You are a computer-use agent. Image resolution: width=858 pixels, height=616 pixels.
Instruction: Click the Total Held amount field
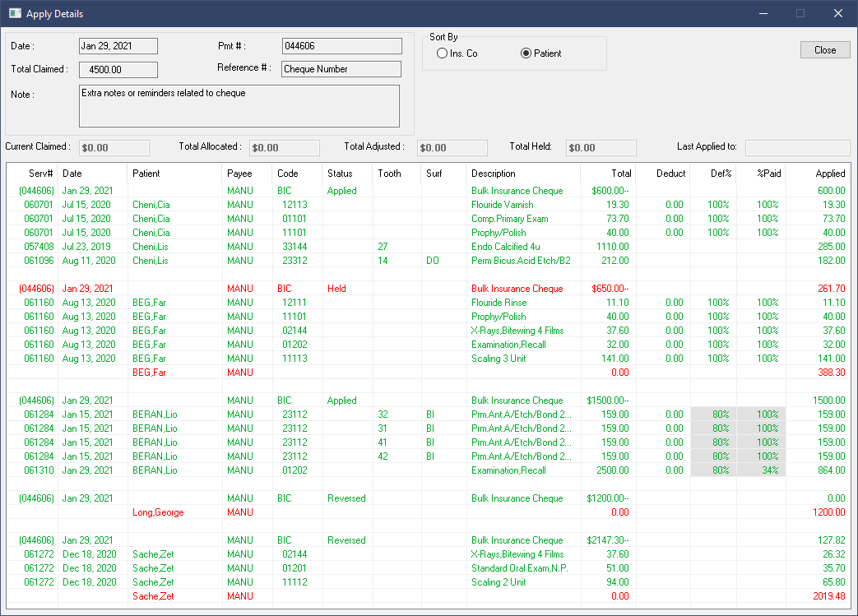[601, 148]
